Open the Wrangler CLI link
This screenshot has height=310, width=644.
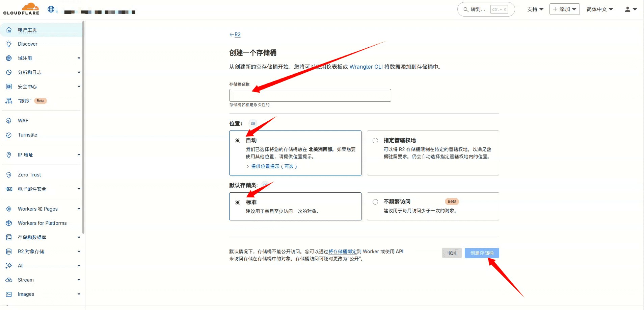[366, 67]
